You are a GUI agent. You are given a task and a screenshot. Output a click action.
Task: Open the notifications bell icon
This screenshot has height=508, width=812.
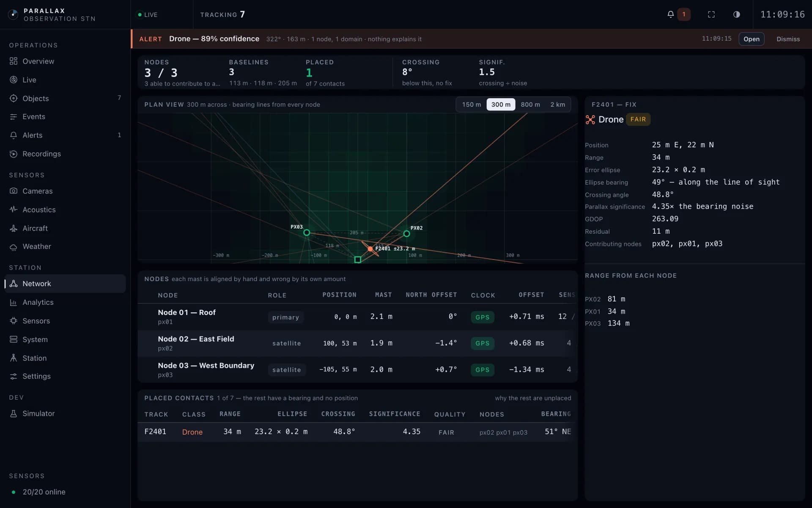tap(670, 14)
